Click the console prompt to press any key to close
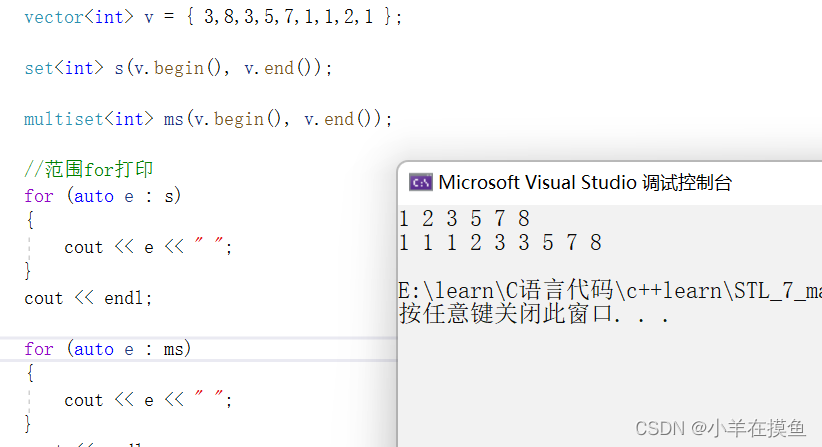822x447 pixels. [x=534, y=314]
